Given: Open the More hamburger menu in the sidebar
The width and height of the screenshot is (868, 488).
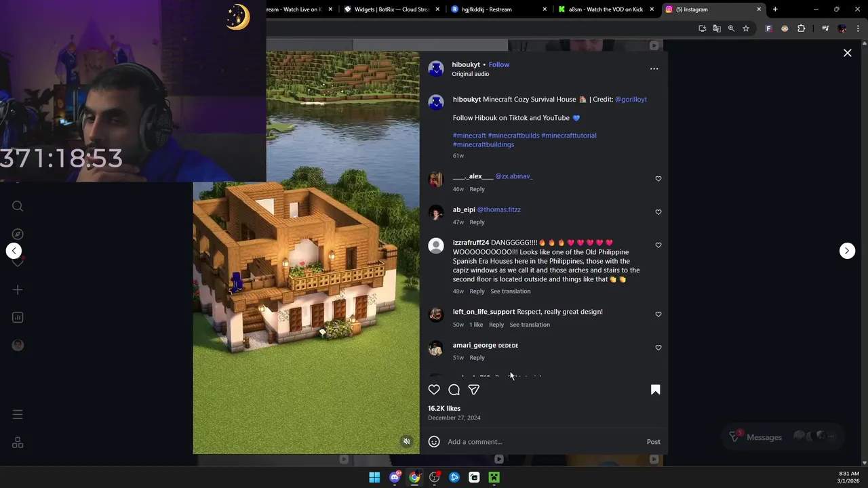Looking at the screenshot, I should (x=18, y=414).
